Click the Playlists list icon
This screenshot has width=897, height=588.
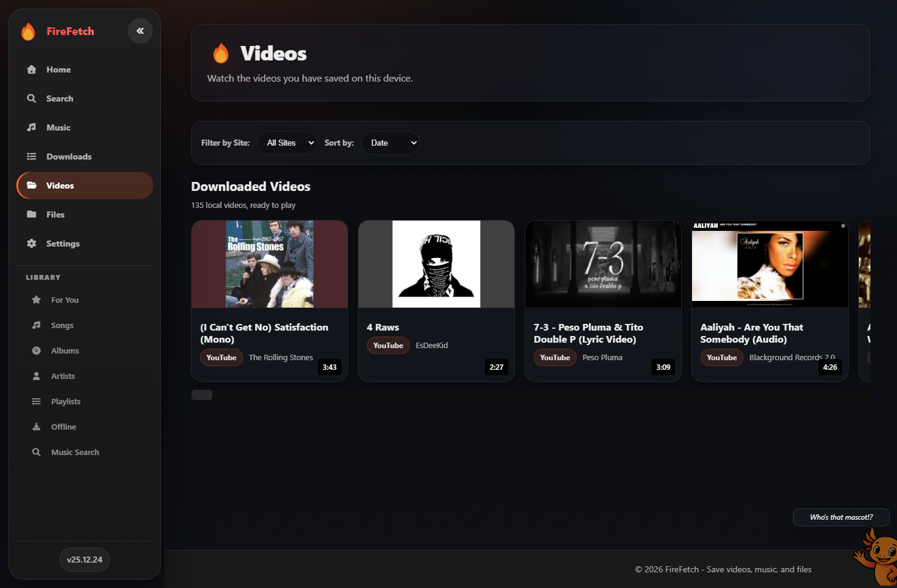(36, 401)
